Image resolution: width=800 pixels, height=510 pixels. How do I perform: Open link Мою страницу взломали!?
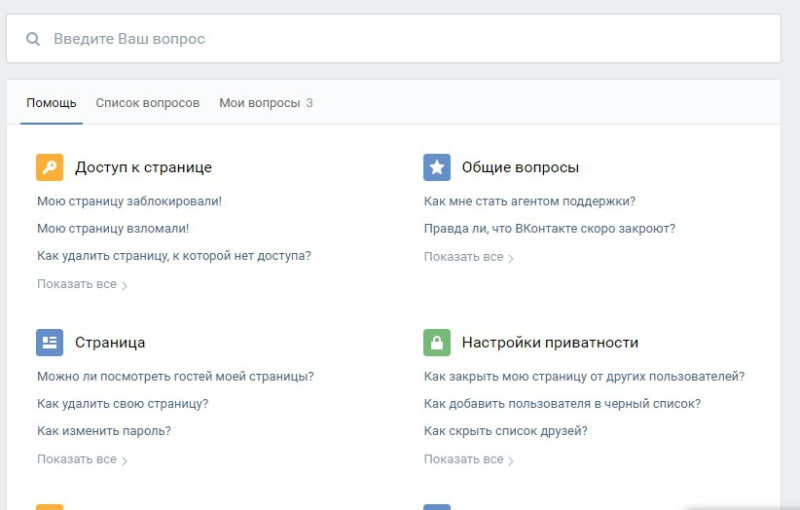[113, 228]
